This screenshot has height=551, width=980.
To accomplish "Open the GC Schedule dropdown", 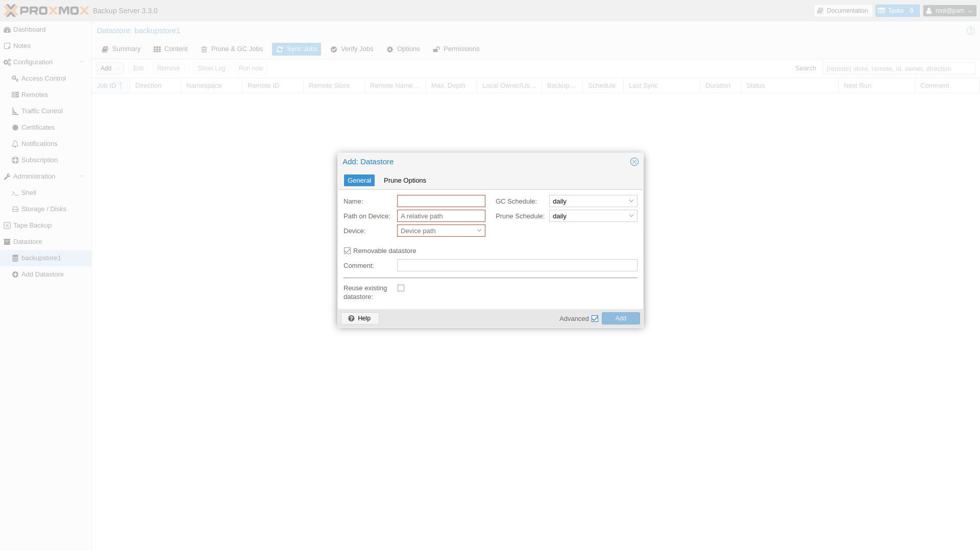I will [x=631, y=201].
